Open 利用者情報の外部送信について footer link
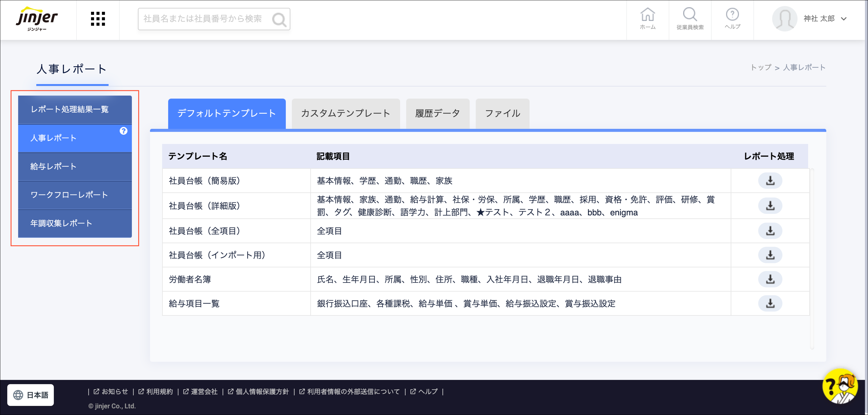This screenshot has width=868, height=415. 349,391
